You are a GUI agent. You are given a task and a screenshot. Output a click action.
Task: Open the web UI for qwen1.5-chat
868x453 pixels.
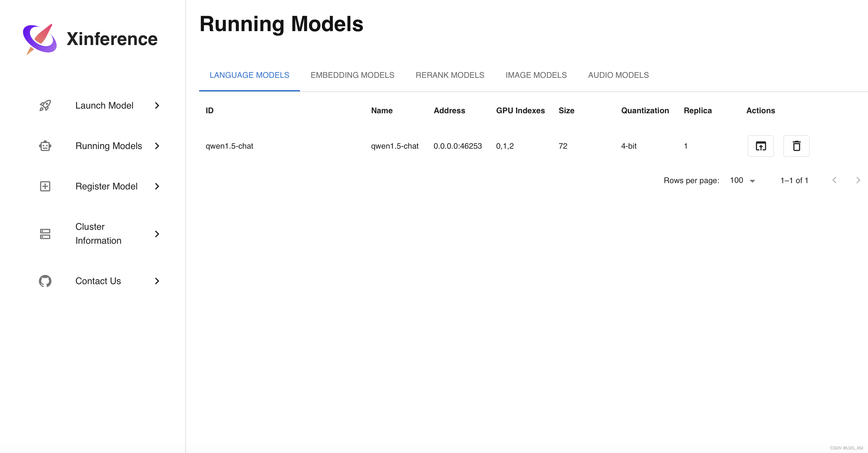tap(760, 146)
